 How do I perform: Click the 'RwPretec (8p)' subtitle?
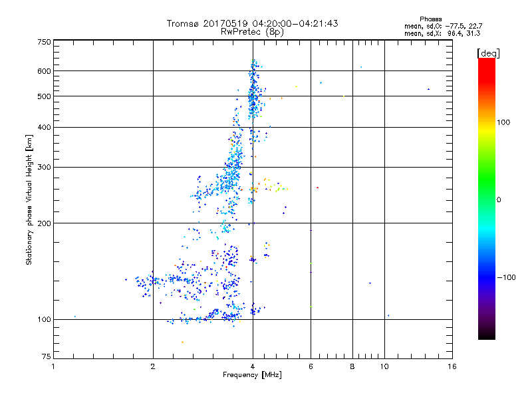pyautogui.click(x=252, y=32)
